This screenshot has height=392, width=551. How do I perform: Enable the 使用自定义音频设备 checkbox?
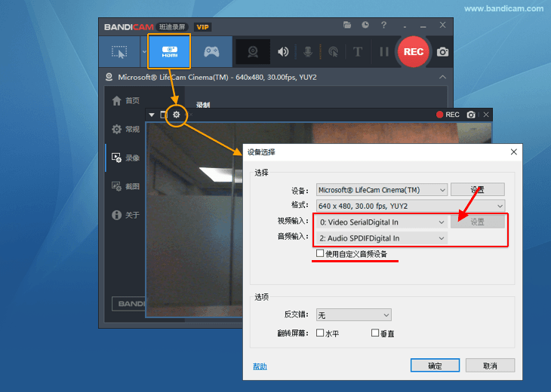click(x=320, y=254)
